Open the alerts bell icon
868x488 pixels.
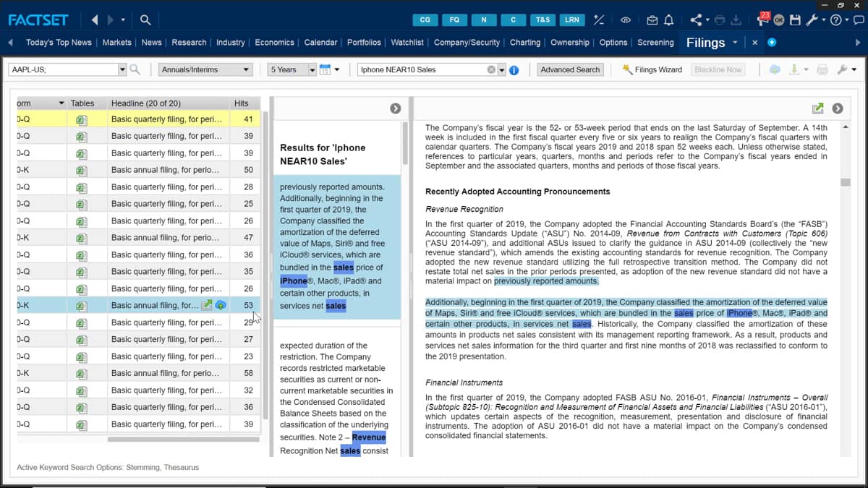click(669, 20)
